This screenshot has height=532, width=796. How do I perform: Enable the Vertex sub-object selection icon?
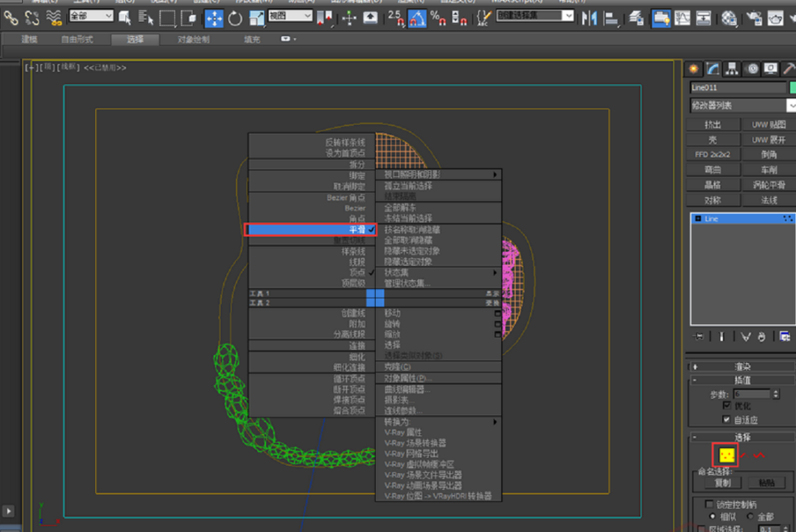[727, 455]
